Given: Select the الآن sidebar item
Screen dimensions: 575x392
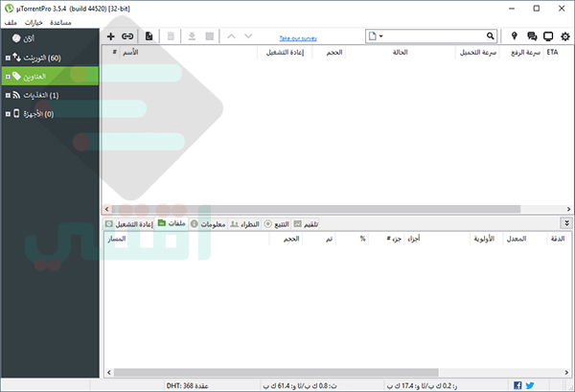Looking at the screenshot, I should (x=50, y=38).
